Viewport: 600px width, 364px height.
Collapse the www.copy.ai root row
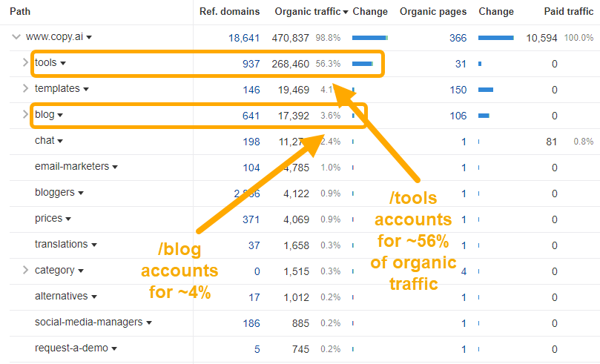coord(16,37)
